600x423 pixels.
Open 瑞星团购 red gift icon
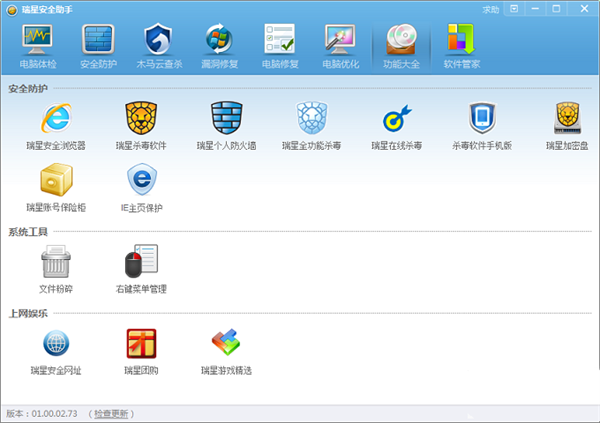point(141,343)
